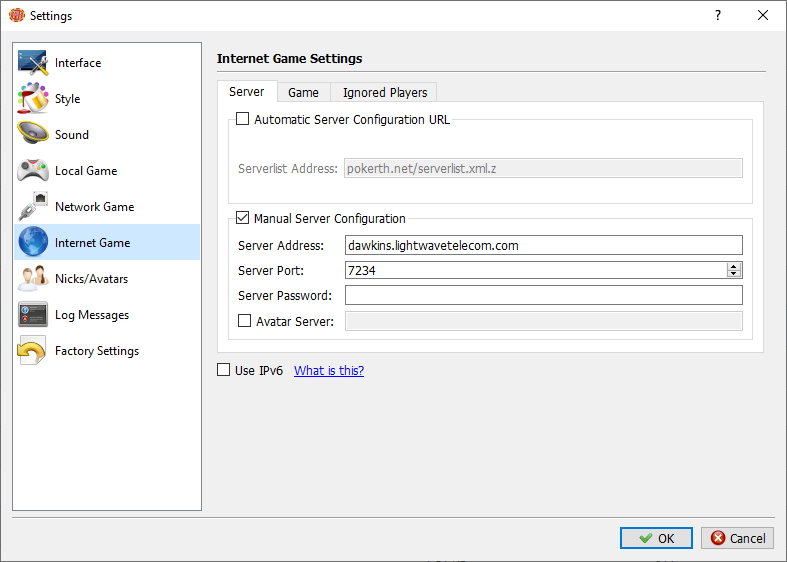Select the Internet Game globe icon

click(33, 242)
